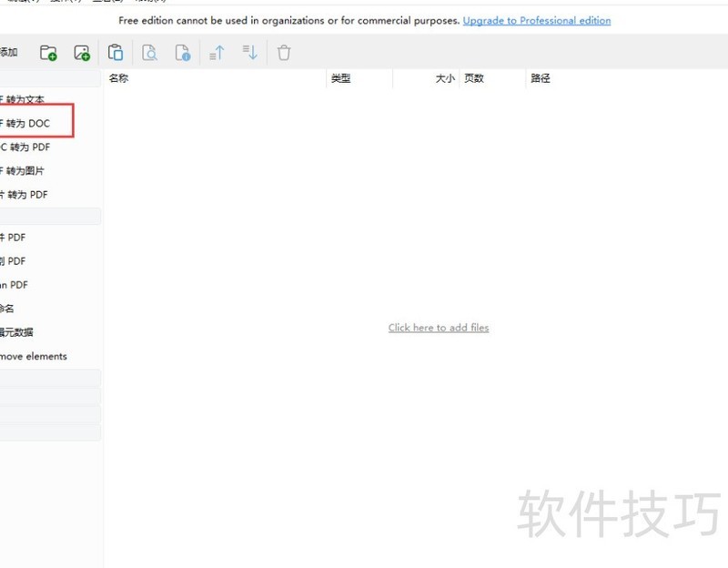
Task: Select the '图片 转为 PDF' sidebar option
Action: tap(25, 194)
